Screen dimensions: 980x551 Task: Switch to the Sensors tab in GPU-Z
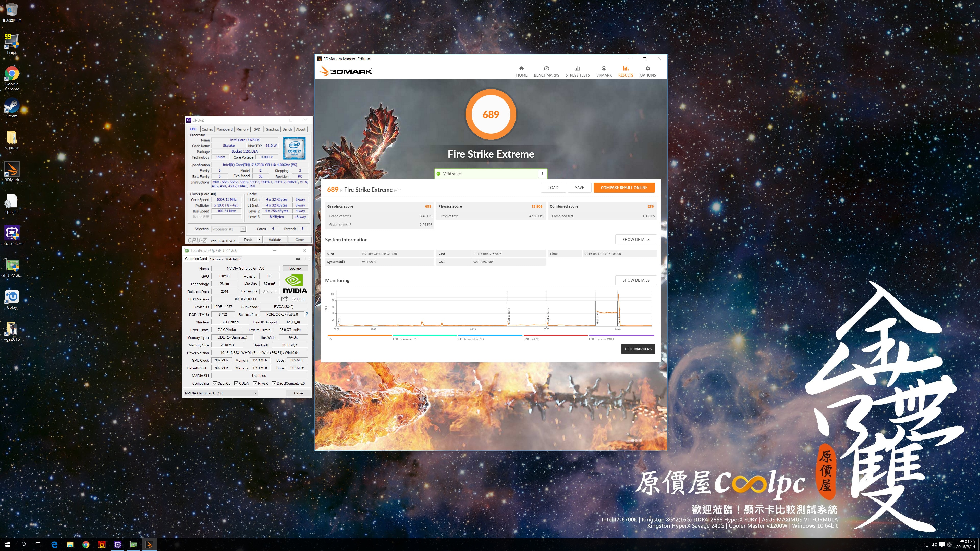point(216,259)
